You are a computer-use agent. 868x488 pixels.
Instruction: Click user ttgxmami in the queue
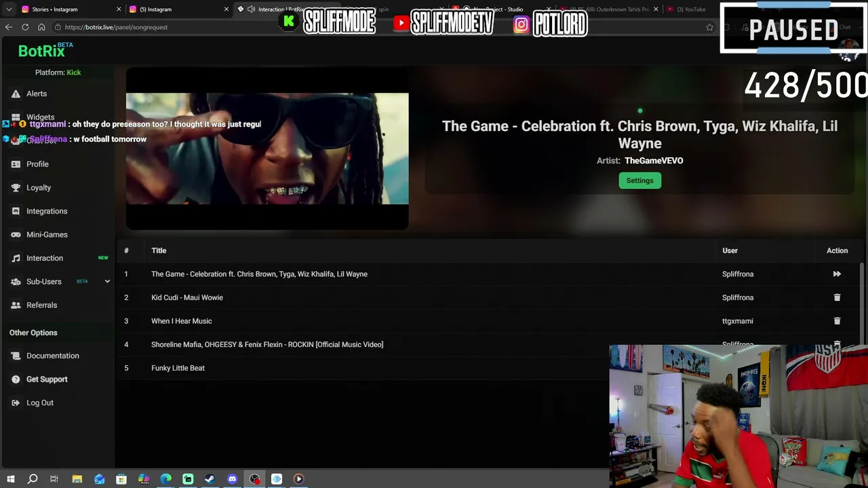coord(738,321)
